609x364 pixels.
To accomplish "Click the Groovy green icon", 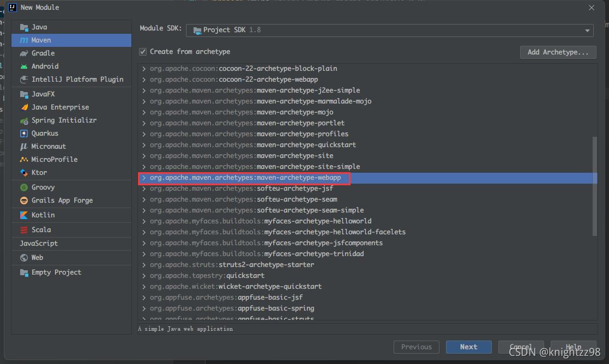I will click(24, 187).
